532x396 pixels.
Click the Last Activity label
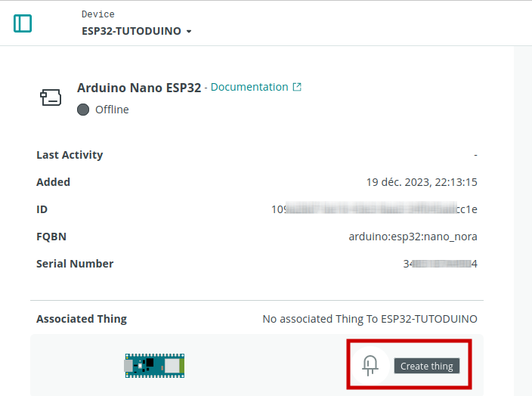(x=70, y=155)
